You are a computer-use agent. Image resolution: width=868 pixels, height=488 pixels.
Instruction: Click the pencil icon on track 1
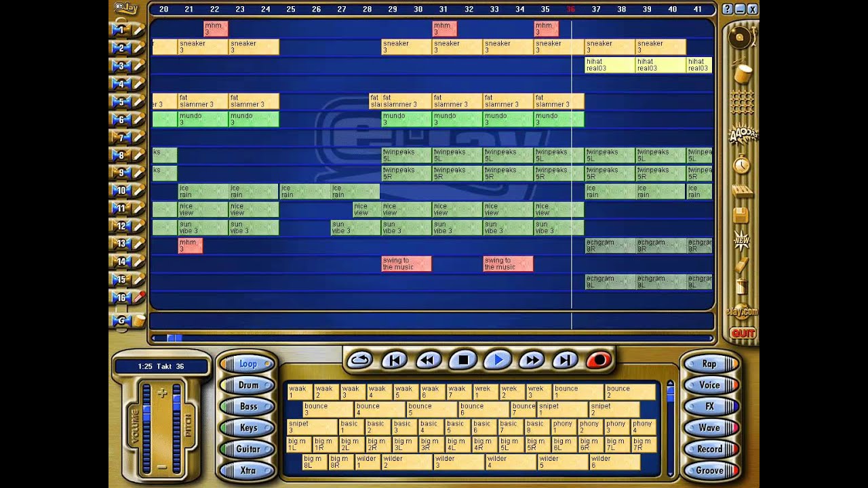pos(138,30)
